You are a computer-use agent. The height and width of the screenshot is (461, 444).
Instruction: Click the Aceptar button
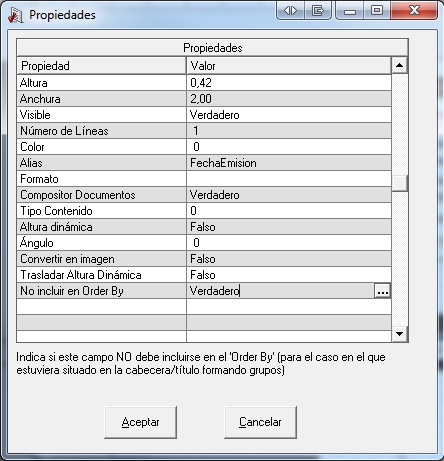click(140, 422)
